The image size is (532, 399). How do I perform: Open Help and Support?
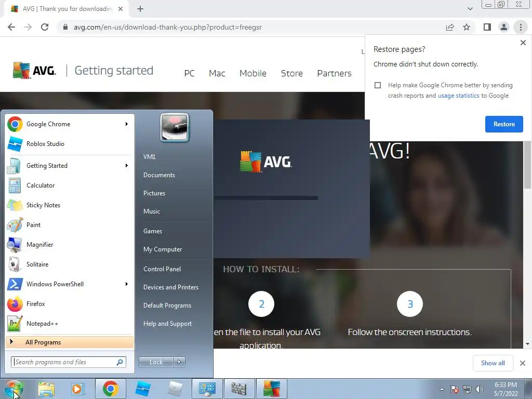click(168, 324)
